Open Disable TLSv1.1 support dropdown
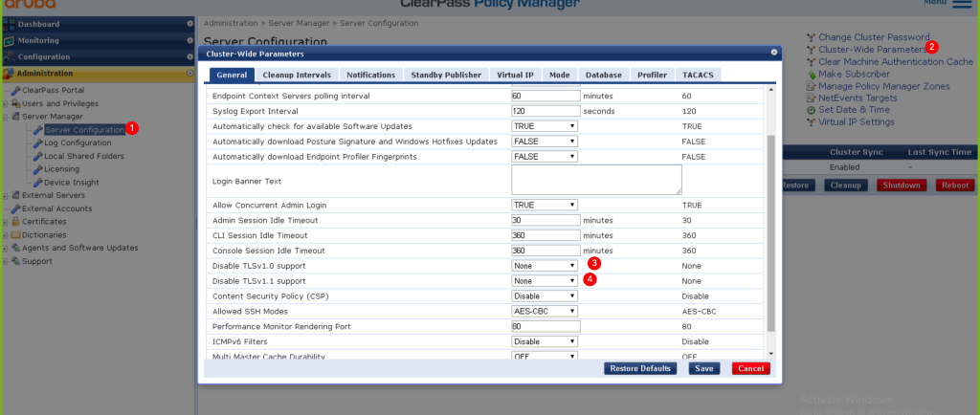 tap(545, 281)
